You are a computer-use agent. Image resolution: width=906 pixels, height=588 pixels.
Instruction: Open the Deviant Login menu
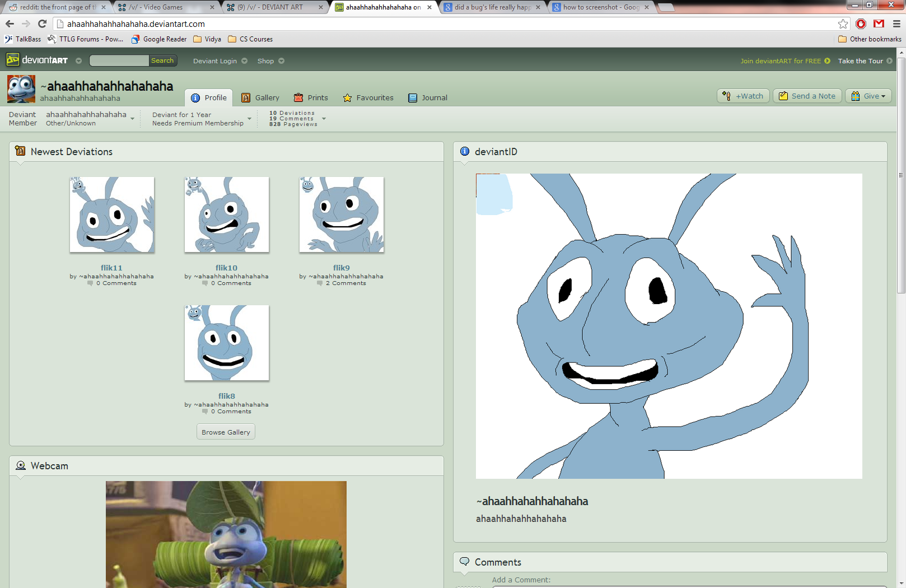(220, 61)
